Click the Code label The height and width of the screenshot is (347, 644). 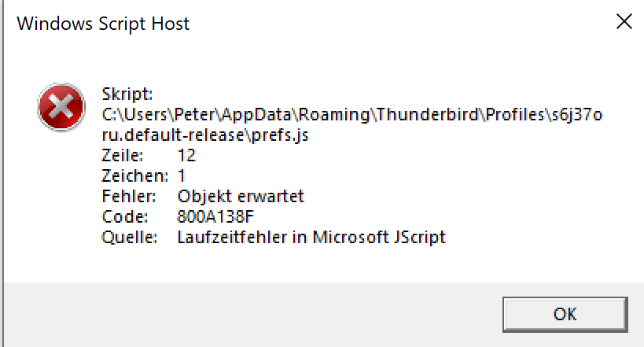click(x=123, y=216)
